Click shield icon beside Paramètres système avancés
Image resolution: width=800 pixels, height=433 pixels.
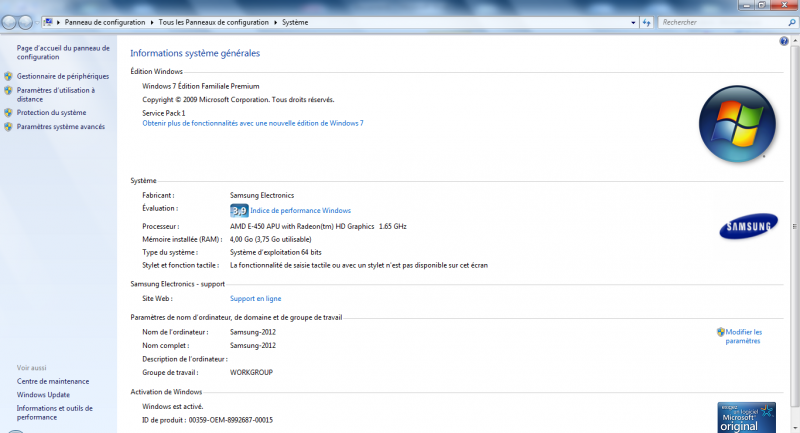[x=8, y=127]
